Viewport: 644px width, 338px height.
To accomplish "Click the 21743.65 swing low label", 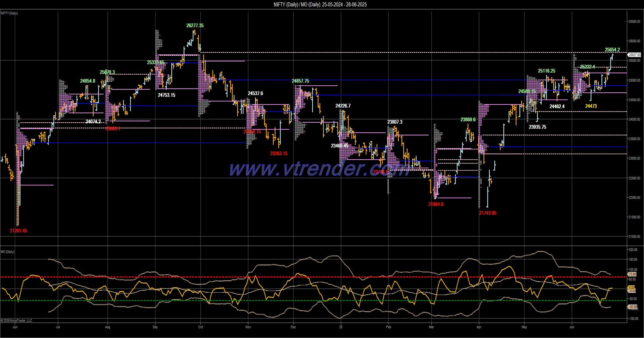I will coord(488,213).
